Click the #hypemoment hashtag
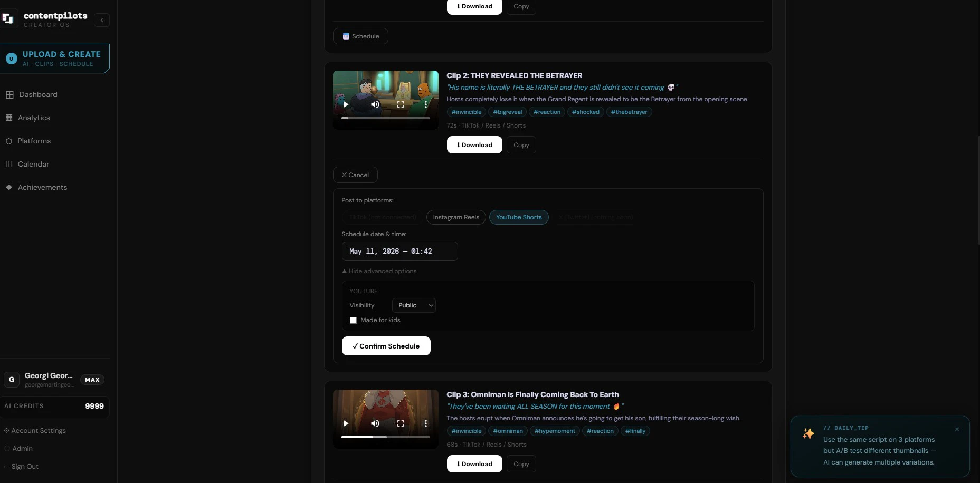980x483 pixels. tap(555, 431)
